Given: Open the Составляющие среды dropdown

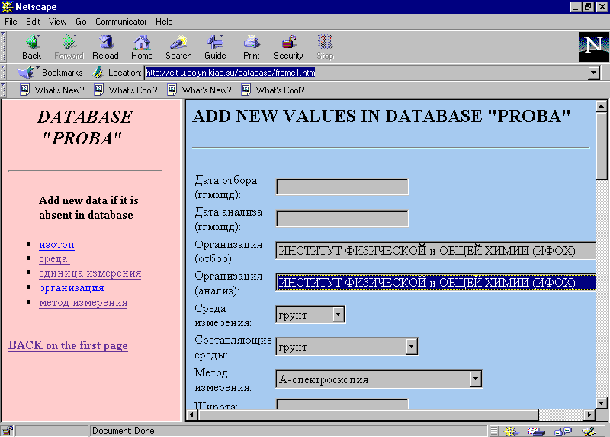Looking at the screenshot, I should tap(411, 347).
